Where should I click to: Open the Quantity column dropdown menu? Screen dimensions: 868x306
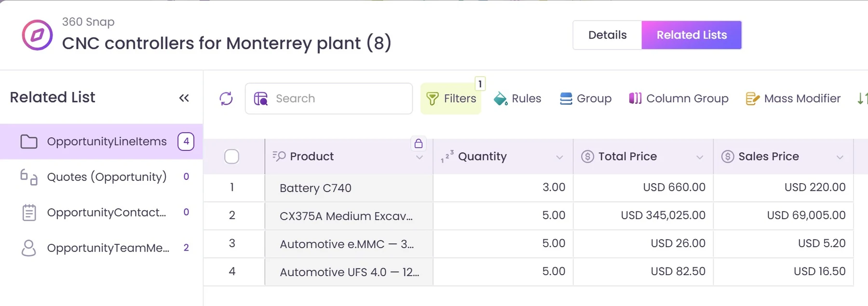(559, 158)
